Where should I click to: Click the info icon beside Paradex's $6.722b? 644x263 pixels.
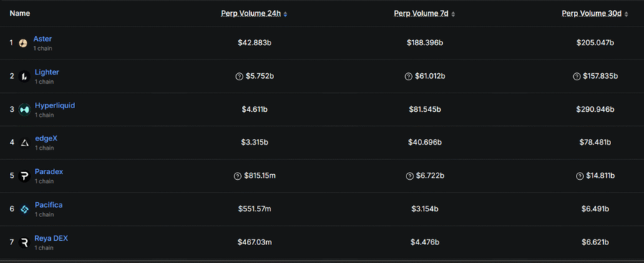click(409, 176)
